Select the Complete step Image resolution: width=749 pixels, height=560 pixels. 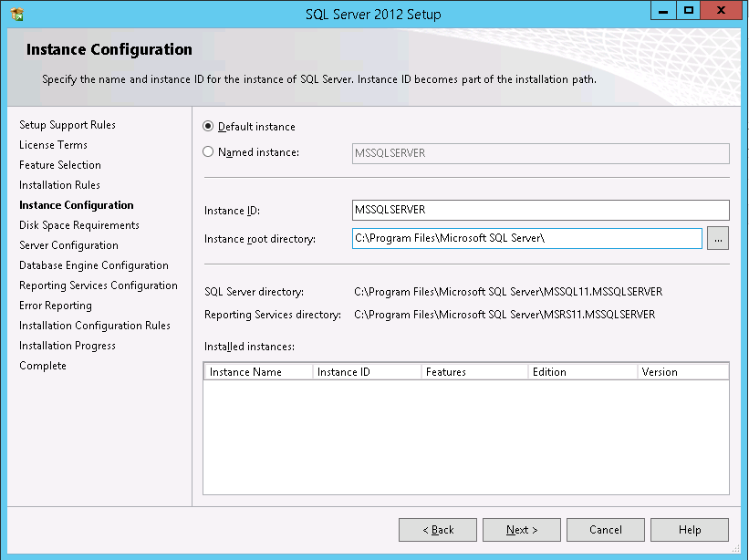(x=43, y=366)
